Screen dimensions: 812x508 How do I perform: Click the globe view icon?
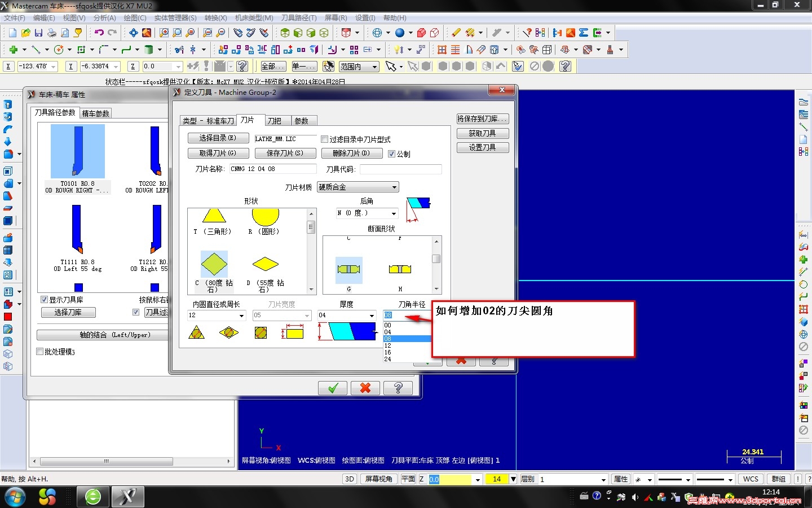pos(377,33)
